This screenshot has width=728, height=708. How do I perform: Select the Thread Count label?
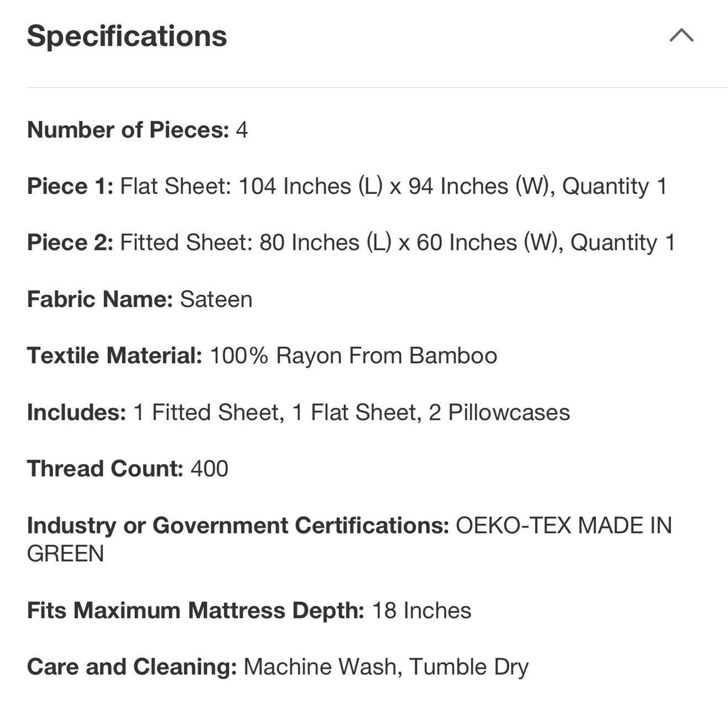(105, 469)
